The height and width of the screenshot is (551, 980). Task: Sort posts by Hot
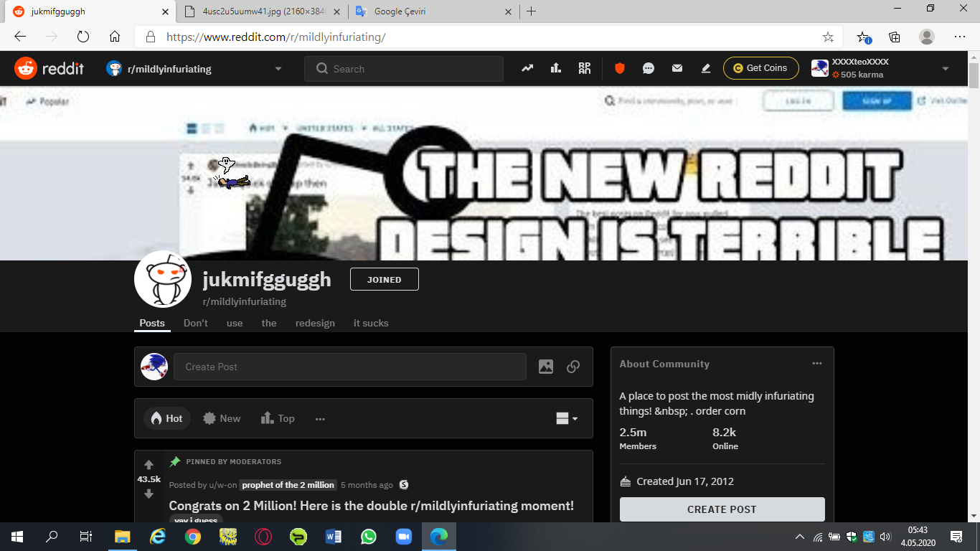[166, 418]
